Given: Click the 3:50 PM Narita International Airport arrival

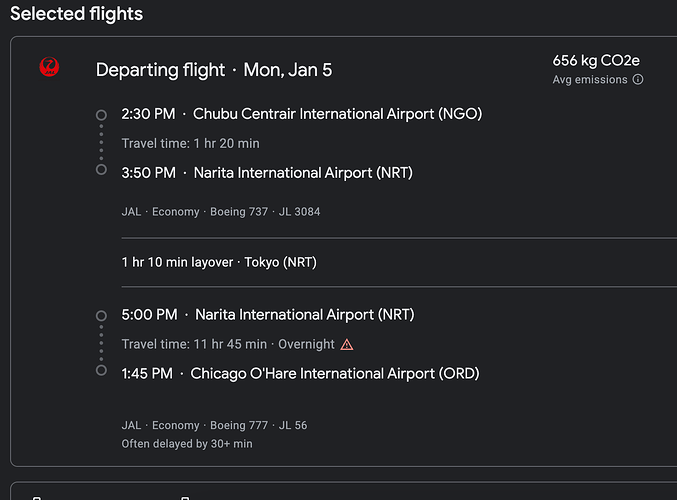Looking at the screenshot, I should point(267,173).
